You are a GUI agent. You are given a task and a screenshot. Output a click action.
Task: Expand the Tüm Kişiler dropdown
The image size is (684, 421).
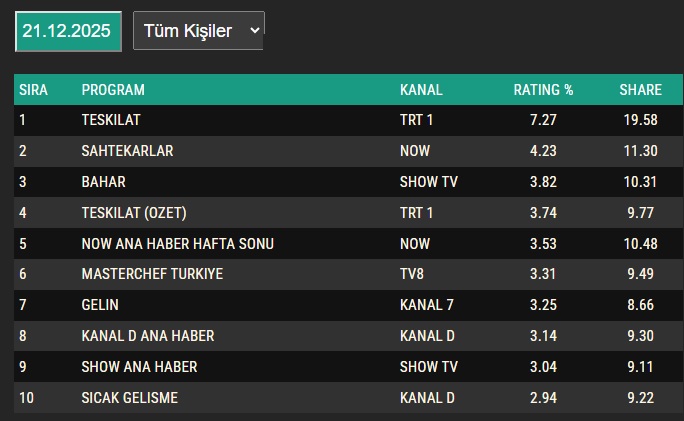coord(198,31)
